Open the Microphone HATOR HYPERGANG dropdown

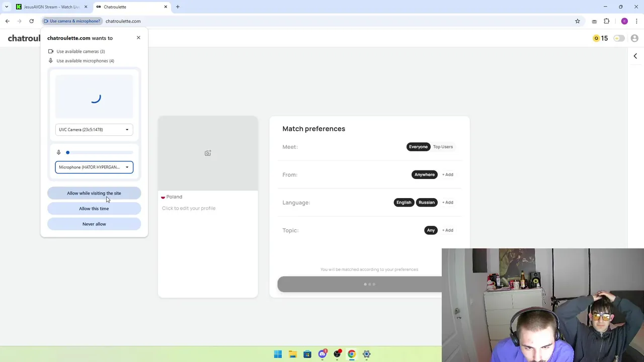pyautogui.click(x=94, y=167)
